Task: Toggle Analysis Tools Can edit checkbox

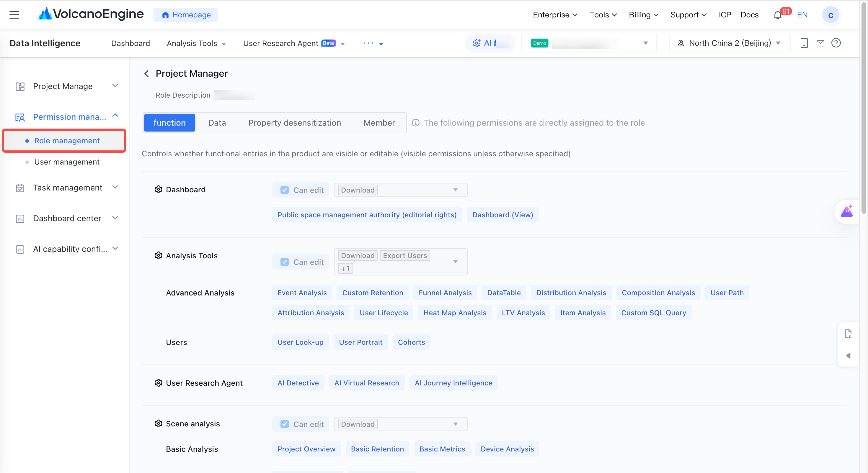Action: pos(284,262)
